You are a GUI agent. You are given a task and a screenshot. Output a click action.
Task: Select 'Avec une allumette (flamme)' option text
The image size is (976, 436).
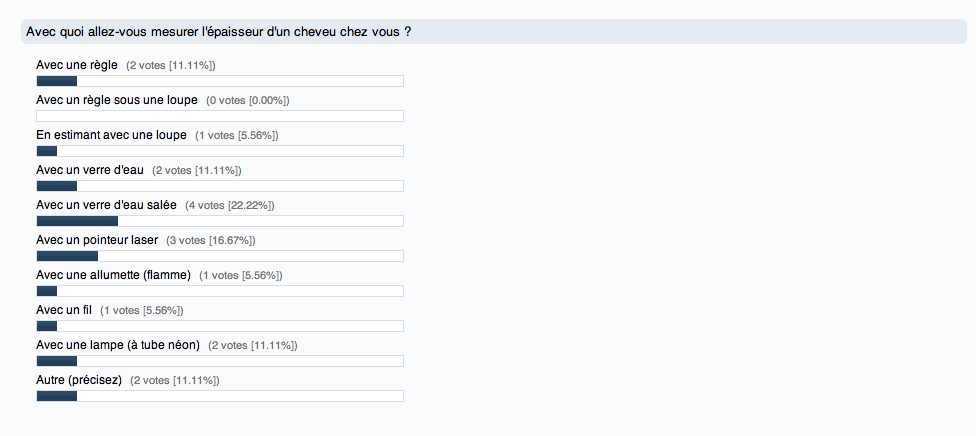(x=113, y=275)
